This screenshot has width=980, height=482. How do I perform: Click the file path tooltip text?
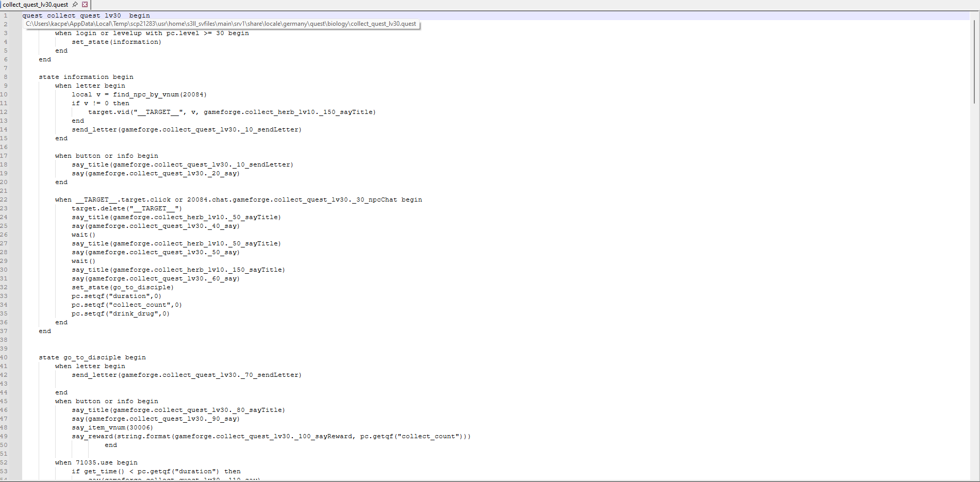[x=221, y=24]
